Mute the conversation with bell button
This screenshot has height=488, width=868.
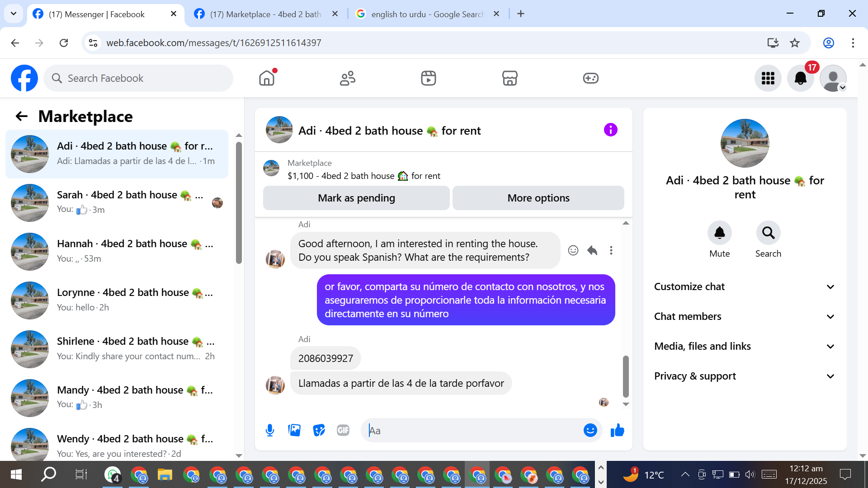tap(719, 233)
